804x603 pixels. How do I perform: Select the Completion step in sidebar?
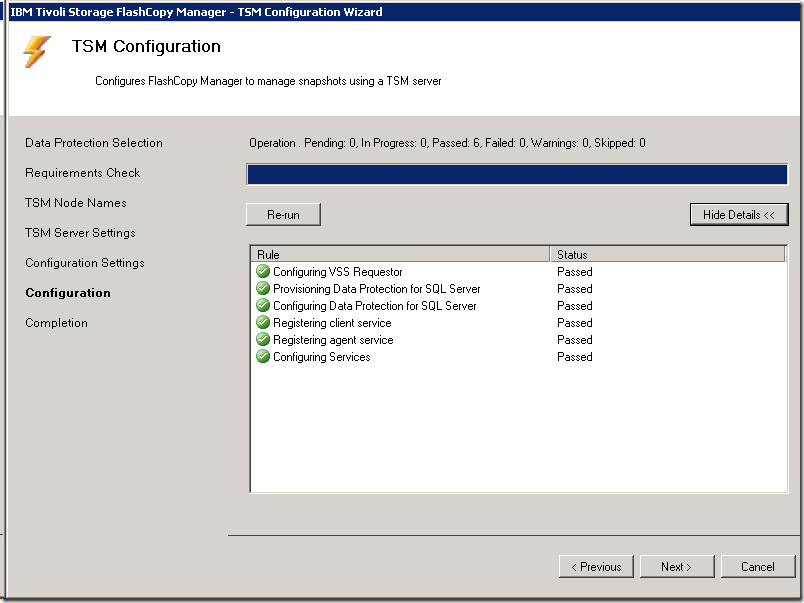(57, 323)
